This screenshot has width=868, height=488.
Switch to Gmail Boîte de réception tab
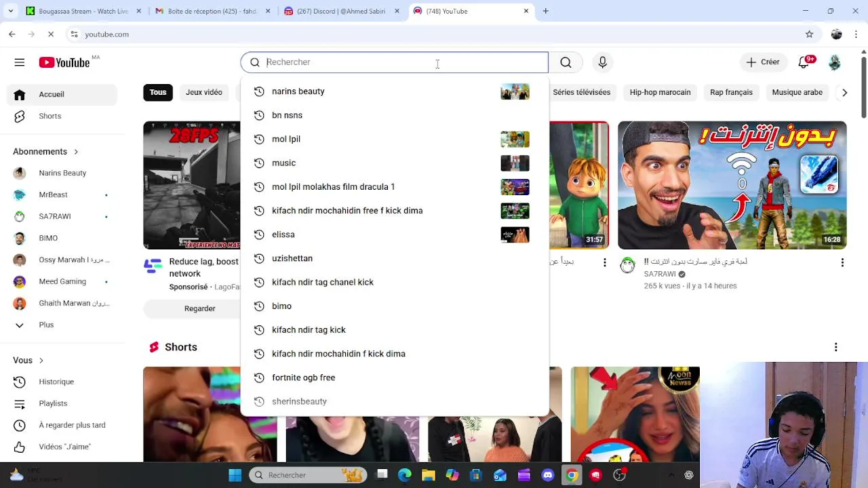(x=212, y=11)
